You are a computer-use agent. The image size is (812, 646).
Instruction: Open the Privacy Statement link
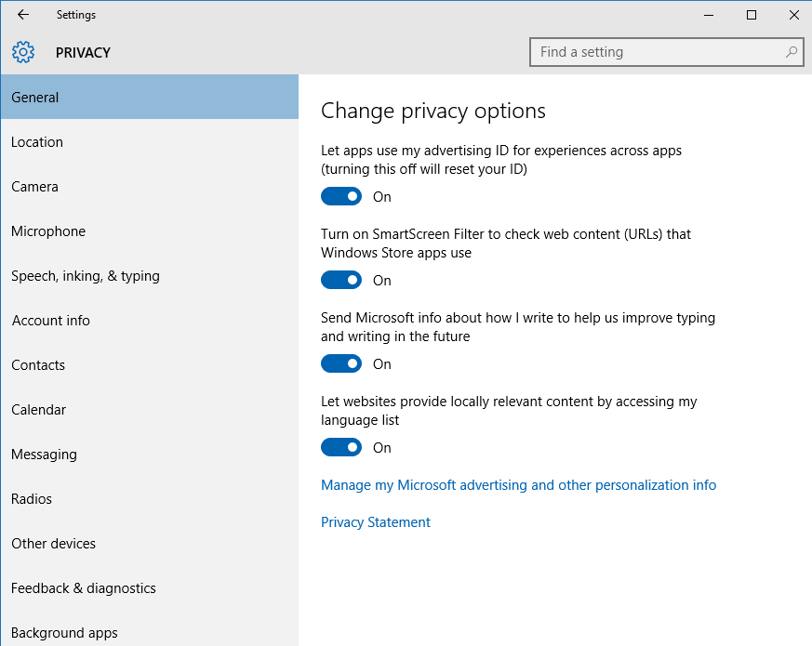376,521
